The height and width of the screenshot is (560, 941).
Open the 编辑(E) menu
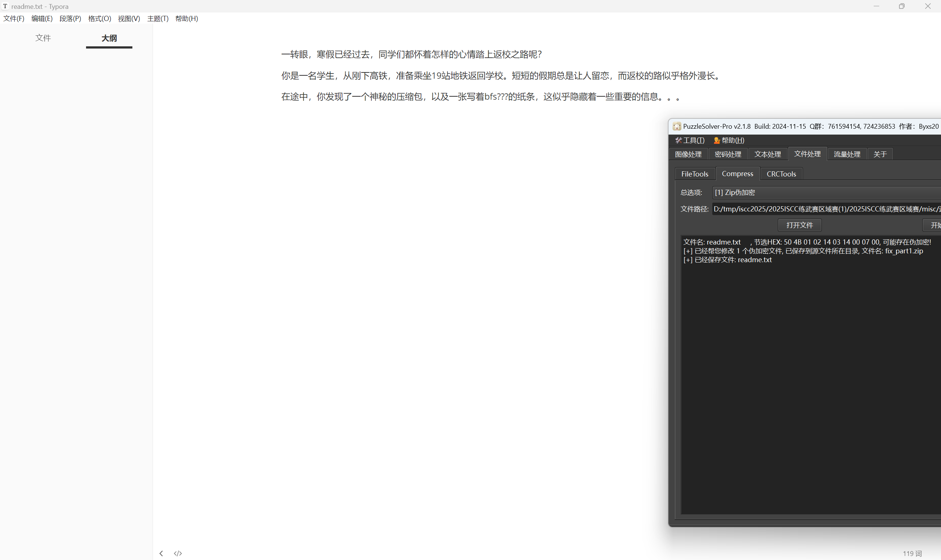pyautogui.click(x=42, y=18)
